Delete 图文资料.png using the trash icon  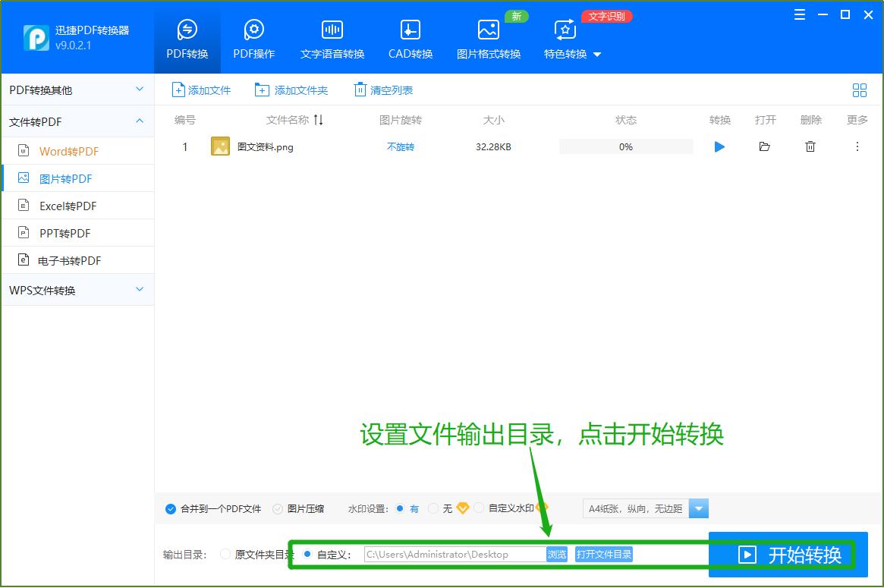pos(810,146)
